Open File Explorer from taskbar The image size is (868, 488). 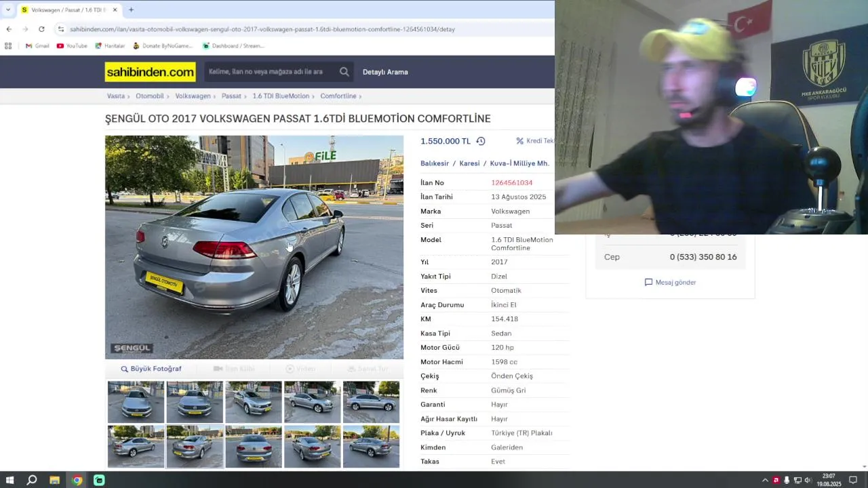point(54,480)
